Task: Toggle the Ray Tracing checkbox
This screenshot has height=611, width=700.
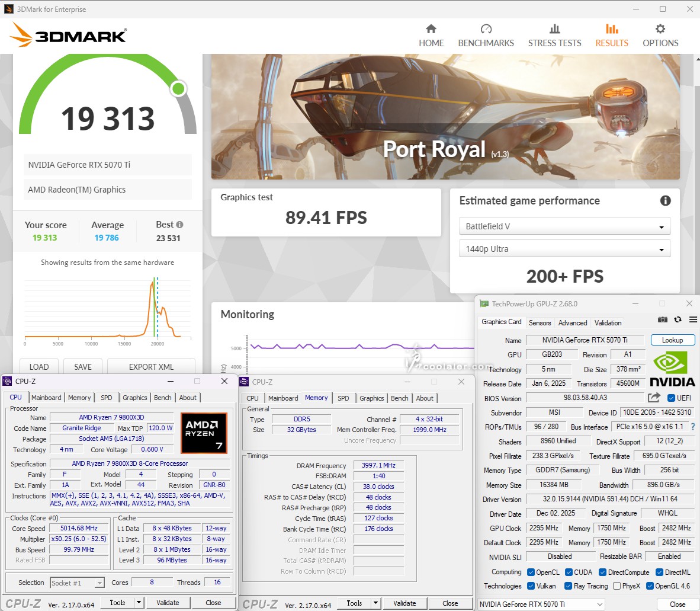Action: [567, 586]
